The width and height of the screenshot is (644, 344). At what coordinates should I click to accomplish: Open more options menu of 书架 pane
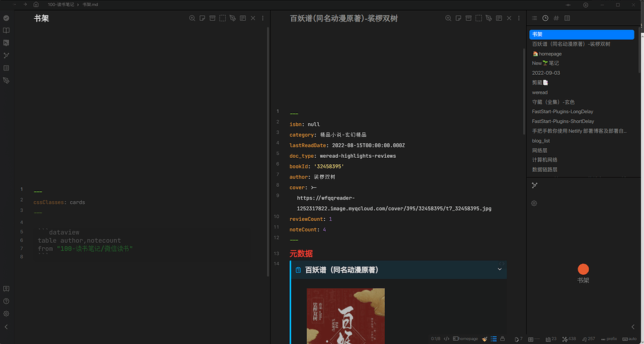point(263,18)
